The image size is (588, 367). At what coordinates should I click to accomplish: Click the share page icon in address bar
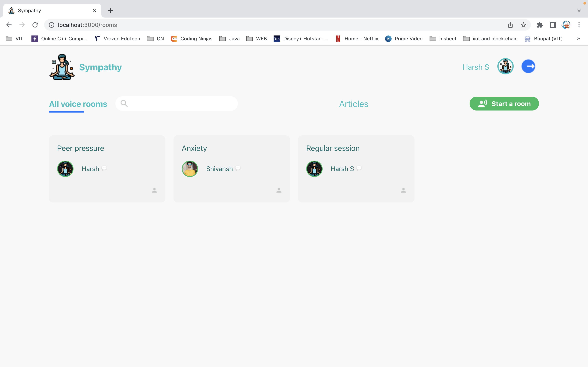tap(510, 25)
